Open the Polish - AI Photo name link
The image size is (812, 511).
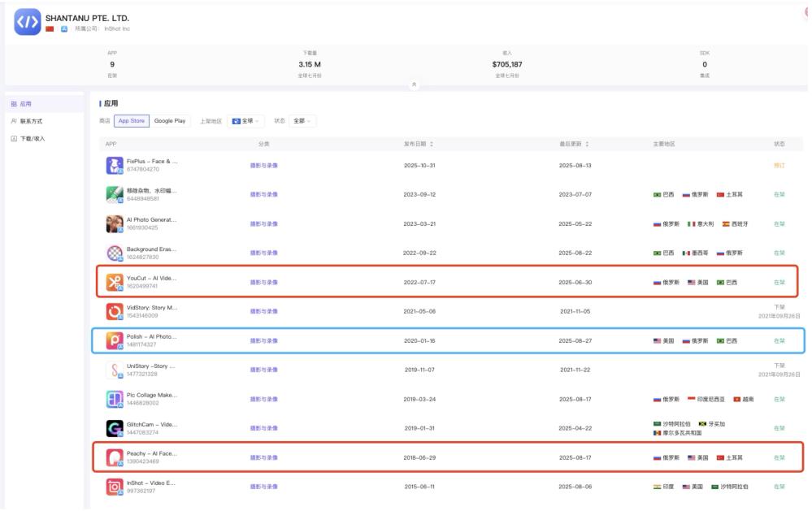click(151, 336)
